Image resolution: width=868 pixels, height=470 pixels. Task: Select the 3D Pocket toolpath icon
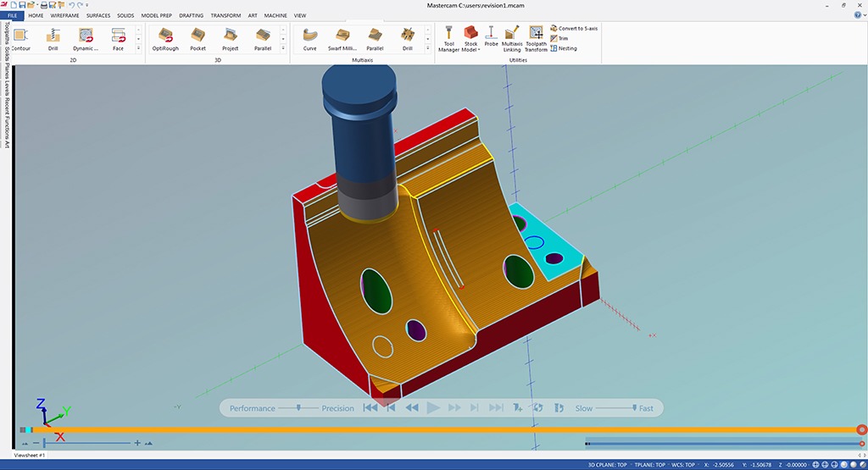[x=198, y=37]
